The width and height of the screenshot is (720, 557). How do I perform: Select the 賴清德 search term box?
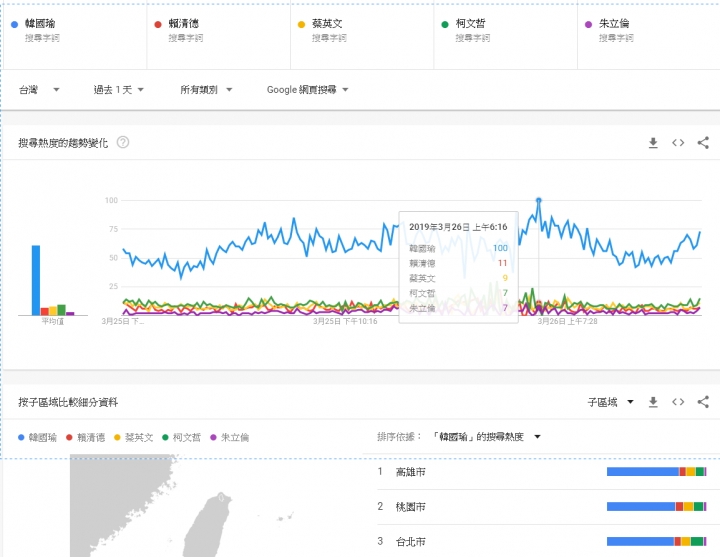219,37
